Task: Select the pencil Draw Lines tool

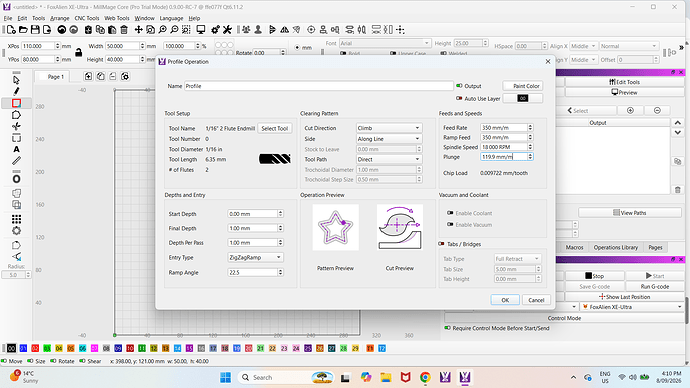Action: click(16, 92)
